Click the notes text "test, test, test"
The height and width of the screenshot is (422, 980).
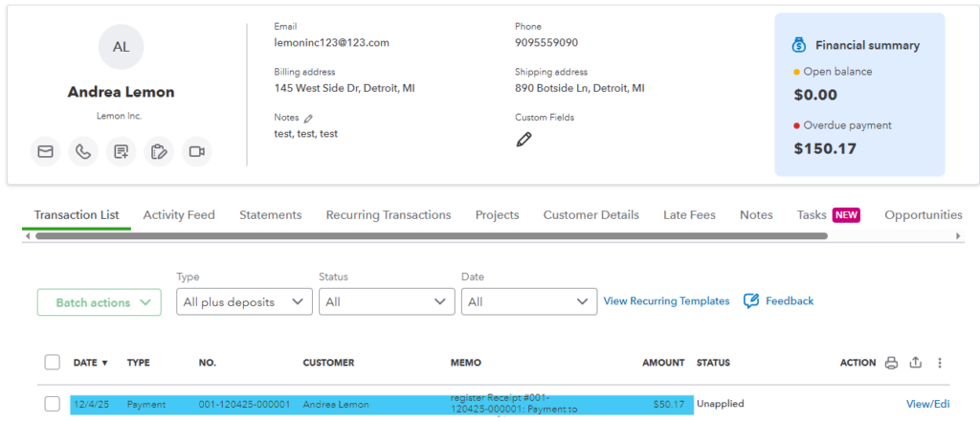[305, 134]
